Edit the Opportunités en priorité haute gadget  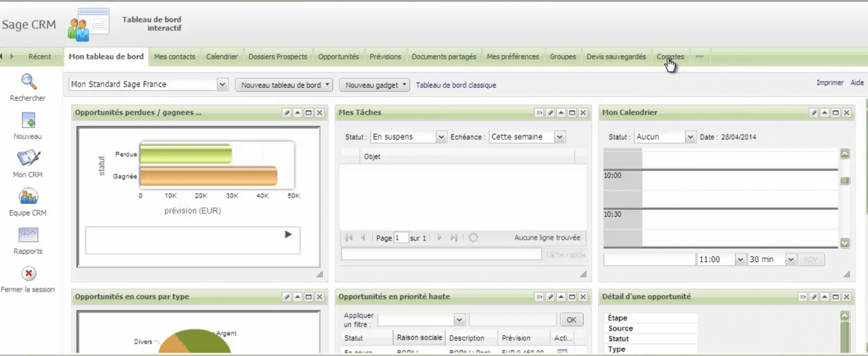coord(550,297)
